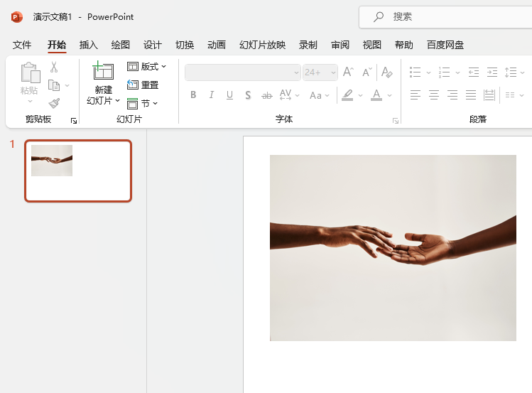
Task: Apply font color A button
Action: [376, 95]
